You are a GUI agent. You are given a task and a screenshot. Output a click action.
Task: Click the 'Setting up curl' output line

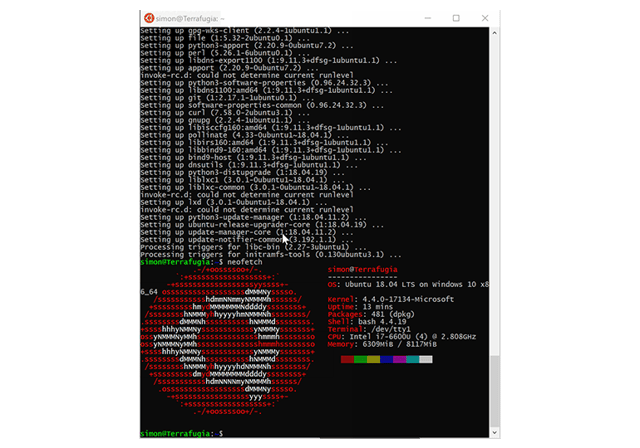[x=227, y=113]
